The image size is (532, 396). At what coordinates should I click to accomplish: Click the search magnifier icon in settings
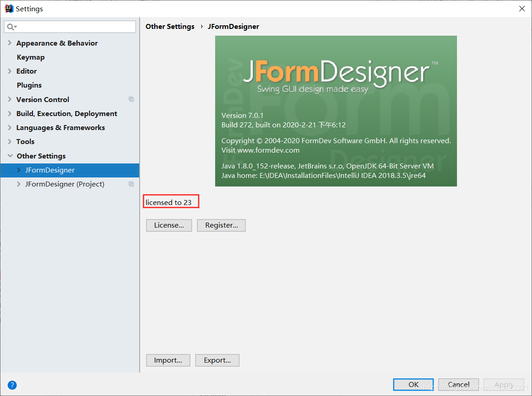tap(11, 27)
